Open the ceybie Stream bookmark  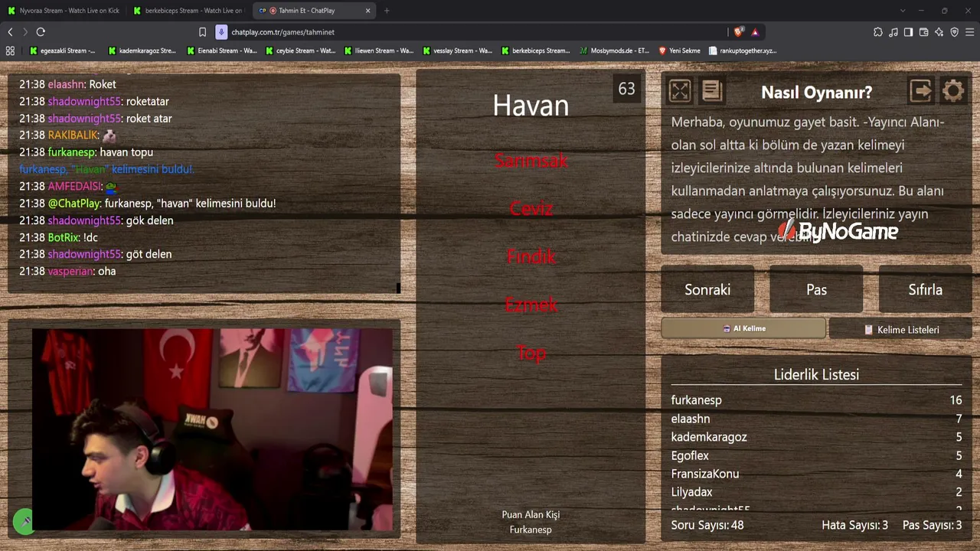point(301,51)
